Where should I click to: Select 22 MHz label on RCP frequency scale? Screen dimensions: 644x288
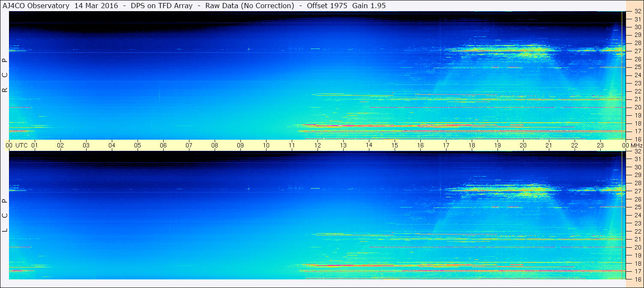[x=638, y=91]
